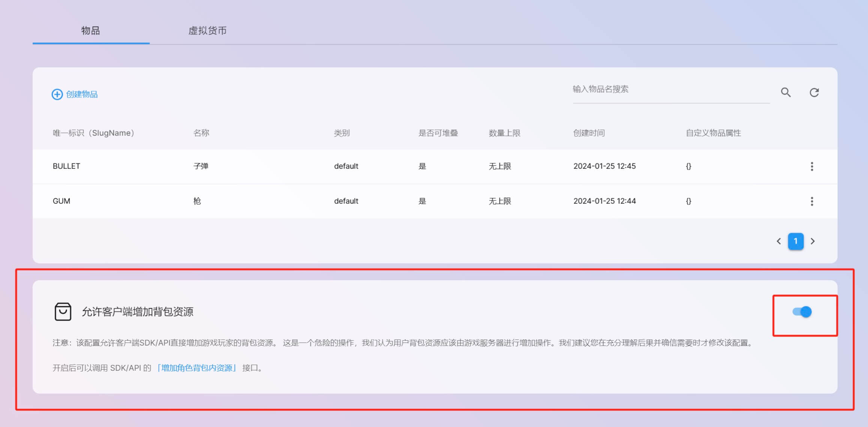
Task: Click the plus icon beside 创建物品
Action: tap(57, 94)
